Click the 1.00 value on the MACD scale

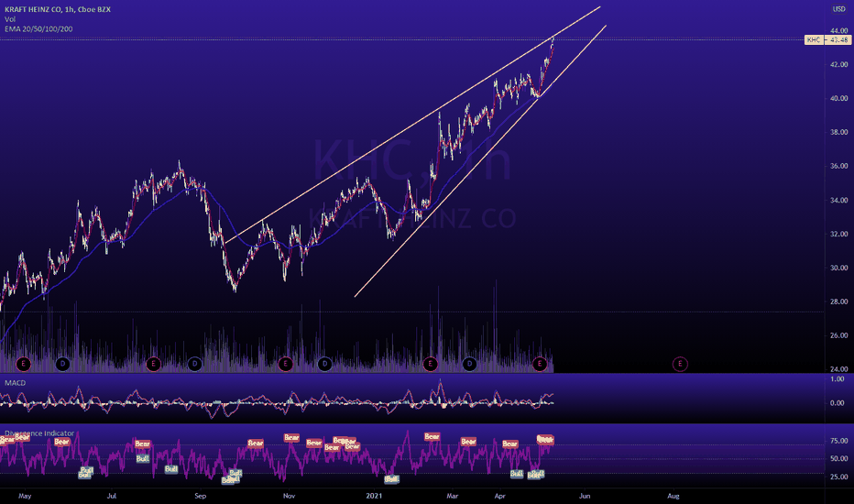[838, 378]
